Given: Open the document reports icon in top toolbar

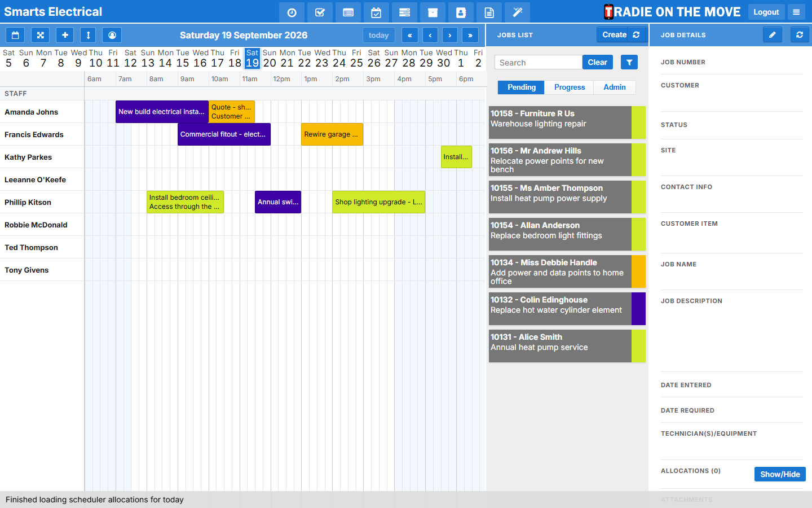Looking at the screenshot, I should pyautogui.click(x=489, y=12).
